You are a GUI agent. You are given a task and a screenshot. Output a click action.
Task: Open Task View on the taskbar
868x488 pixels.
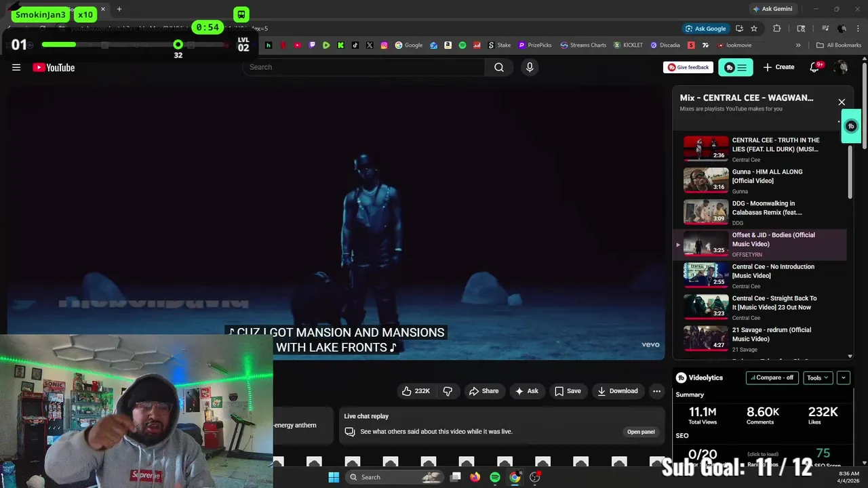click(456, 477)
